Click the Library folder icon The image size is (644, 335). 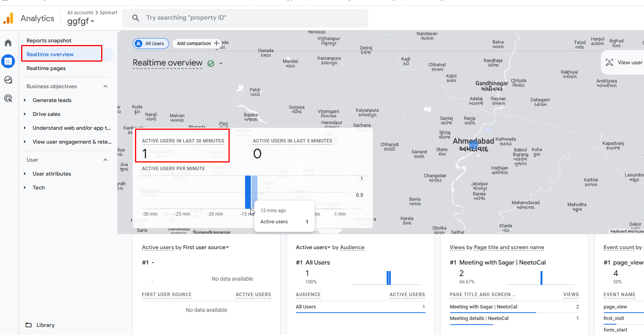(x=28, y=325)
